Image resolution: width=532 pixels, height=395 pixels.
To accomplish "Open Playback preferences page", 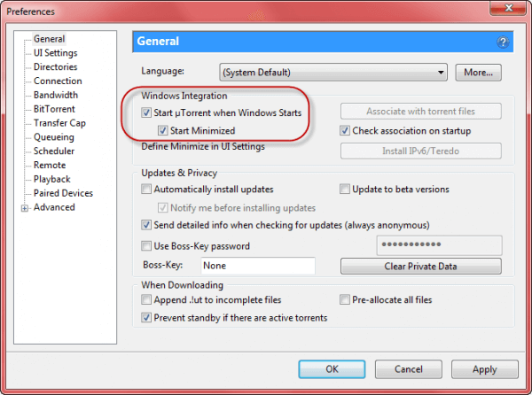I will click(52, 179).
